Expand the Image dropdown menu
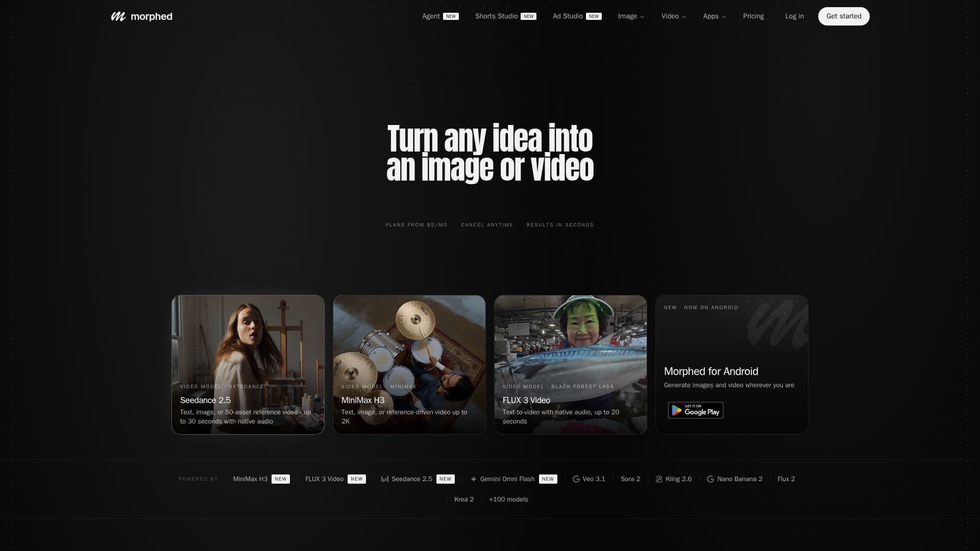Viewport: 980px width, 551px height. point(631,16)
